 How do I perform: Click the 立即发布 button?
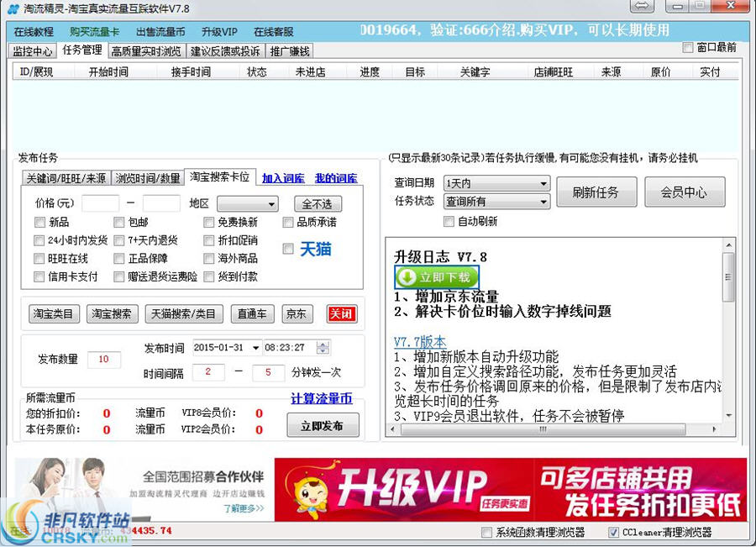click(x=323, y=425)
